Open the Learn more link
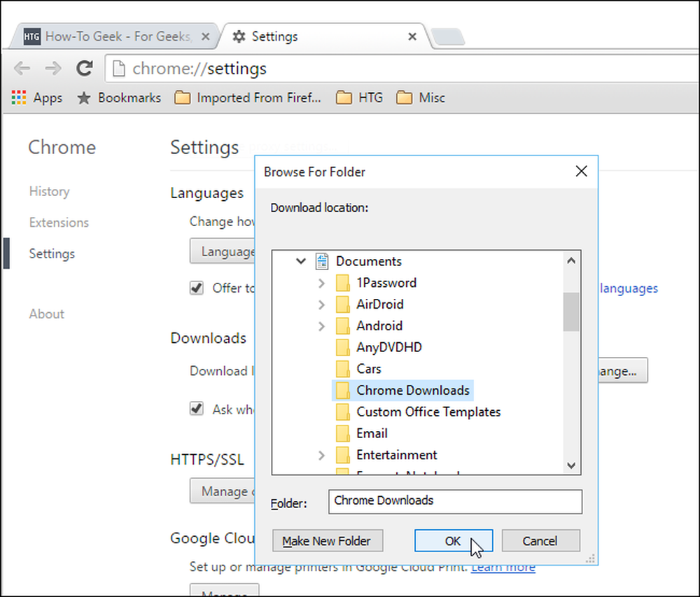Viewport: 700px width, 597px height. (503, 568)
